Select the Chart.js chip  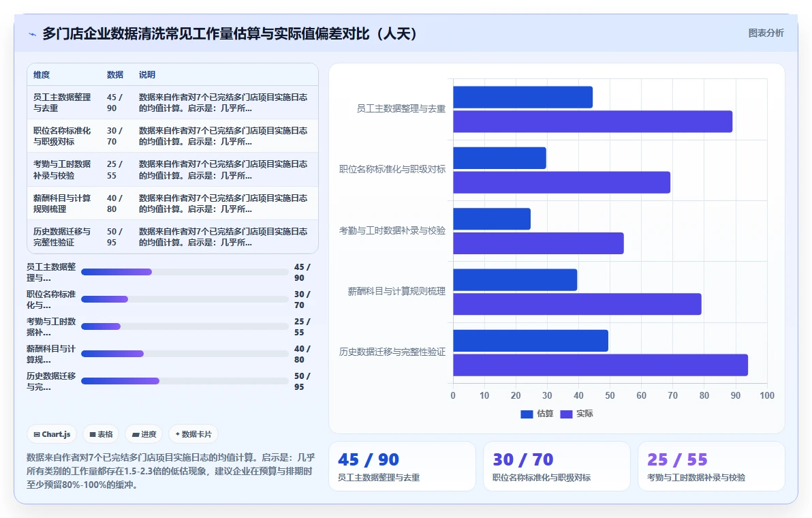point(52,434)
